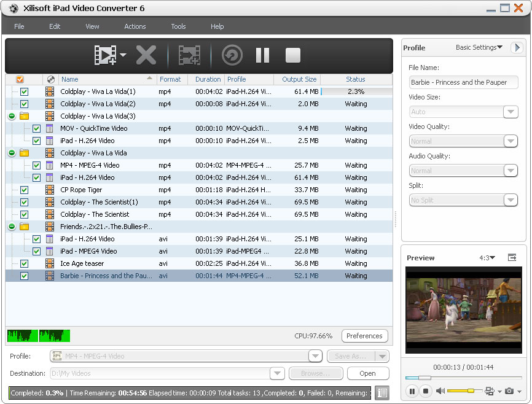Click the disc icon column header

pyautogui.click(x=51, y=79)
